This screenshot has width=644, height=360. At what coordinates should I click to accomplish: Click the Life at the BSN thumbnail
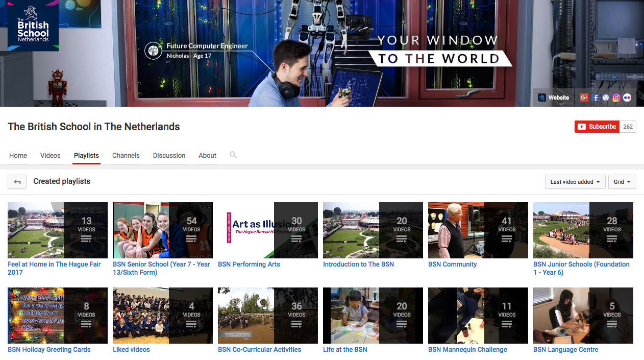click(373, 316)
